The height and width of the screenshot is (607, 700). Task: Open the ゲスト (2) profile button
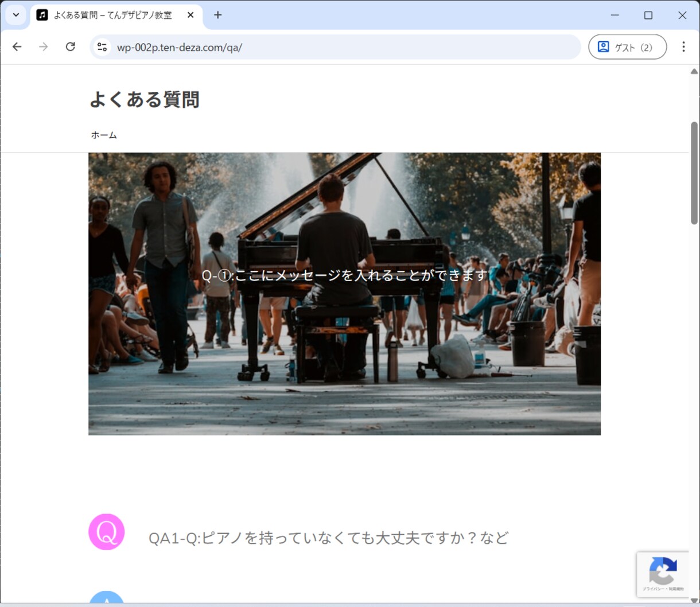[628, 47]
